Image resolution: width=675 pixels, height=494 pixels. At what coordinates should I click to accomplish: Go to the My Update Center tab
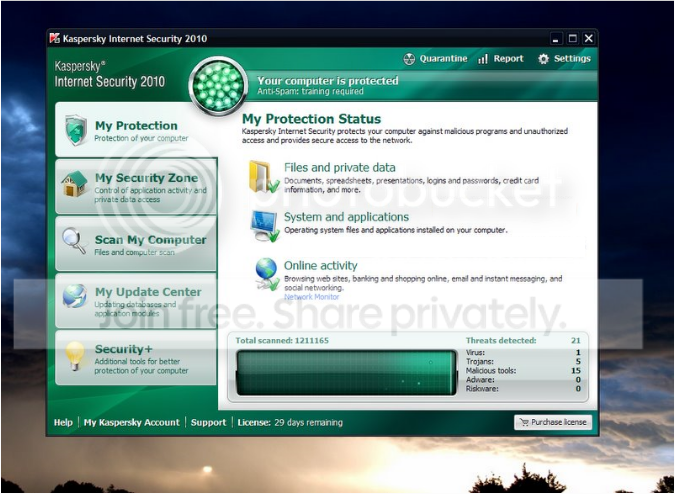pos(136,300)
